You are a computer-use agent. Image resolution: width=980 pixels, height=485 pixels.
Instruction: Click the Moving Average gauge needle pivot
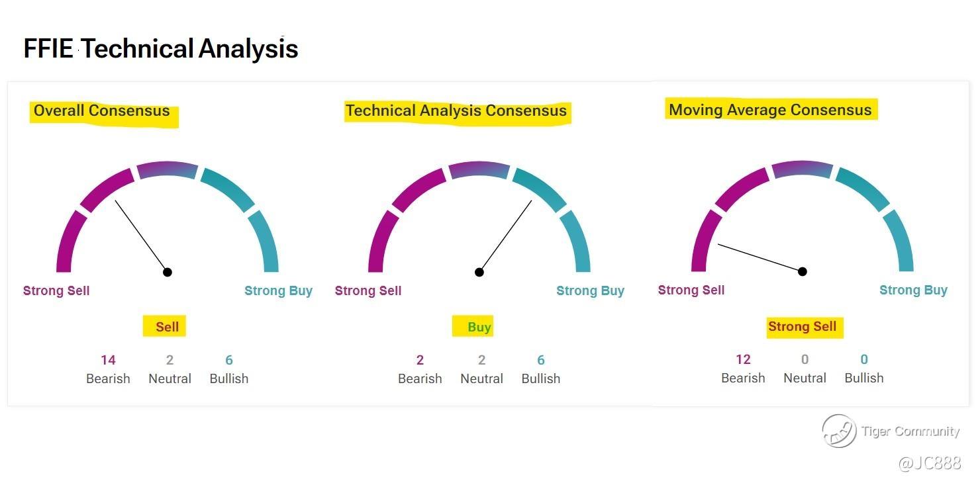click(x=803, y=271)
